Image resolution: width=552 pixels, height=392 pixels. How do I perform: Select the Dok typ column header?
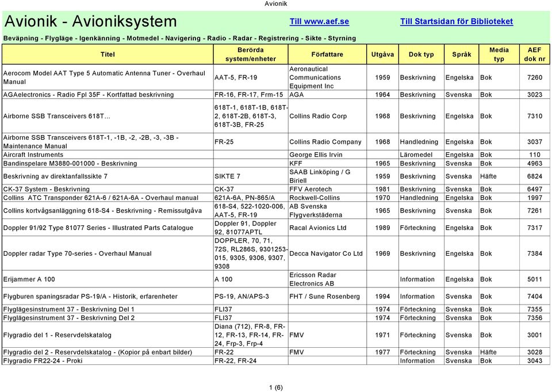tap(421, 54)
